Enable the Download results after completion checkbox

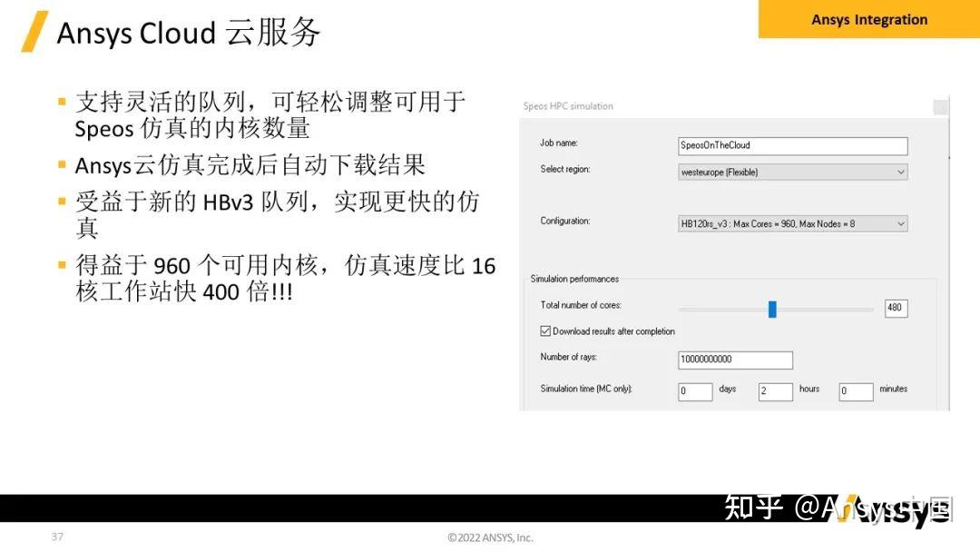(545, 330)
